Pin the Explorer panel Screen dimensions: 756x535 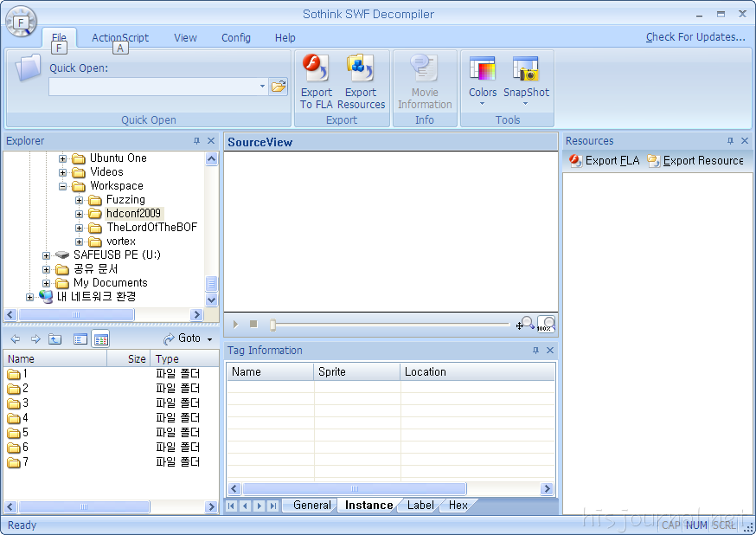pyautogui.click(x=196, y=141)
